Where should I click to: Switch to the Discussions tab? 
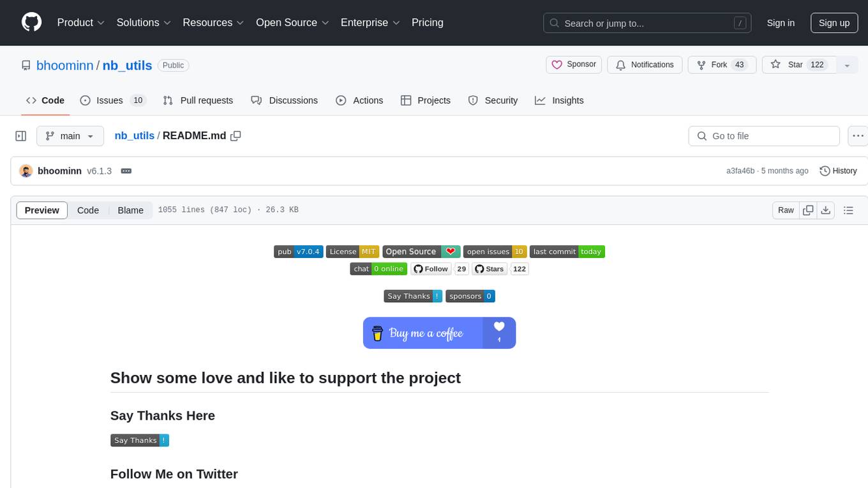(x=285, y=100)
